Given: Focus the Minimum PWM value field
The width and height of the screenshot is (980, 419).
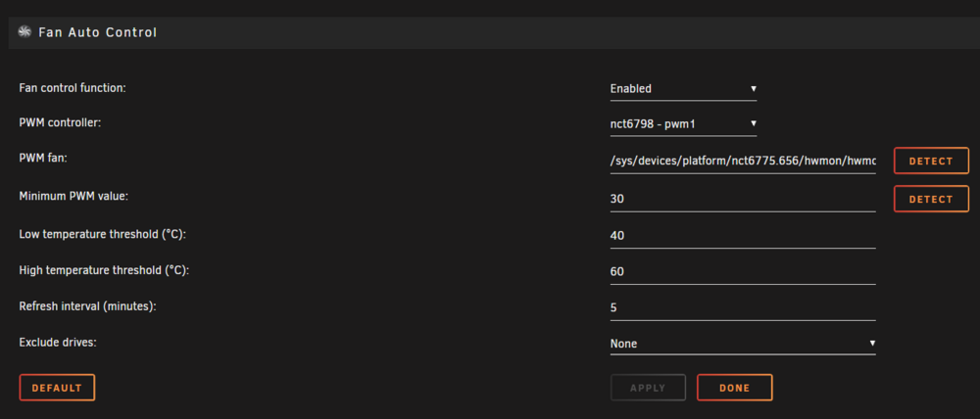Looking at the screenshot, I should 743,200.
